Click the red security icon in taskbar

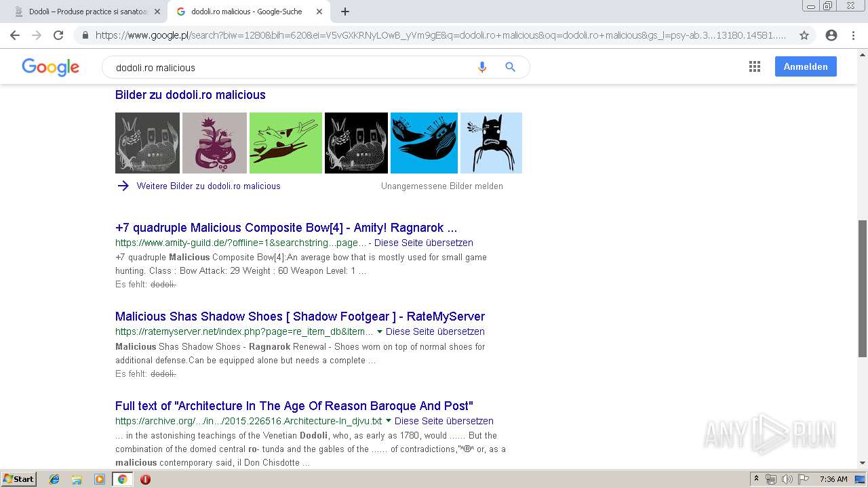[145, 479]
